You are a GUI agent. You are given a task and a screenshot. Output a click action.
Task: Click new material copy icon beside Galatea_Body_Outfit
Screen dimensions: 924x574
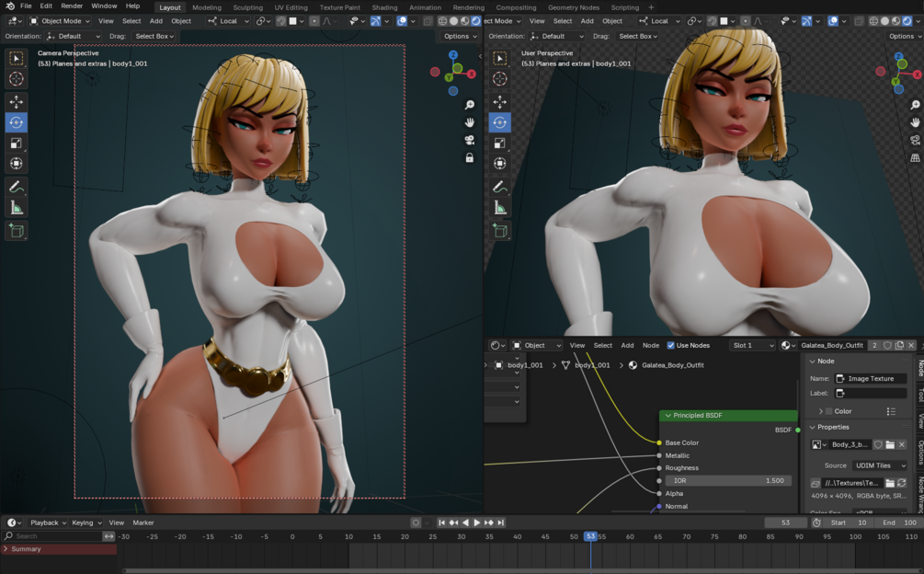click(899, 345)
